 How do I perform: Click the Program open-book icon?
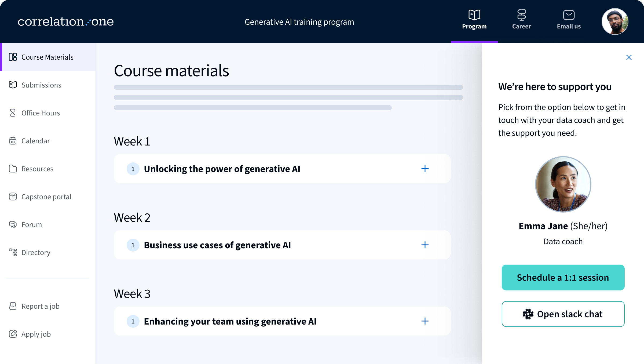click(x=474, y=15)
